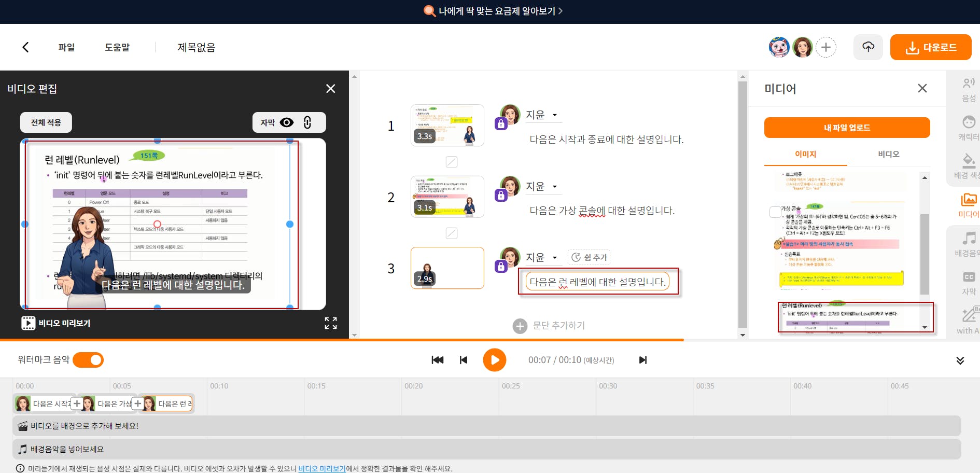This screenshot has width=980, height=473.
Task: Jump to the very beginning of playback
Action: point(438,360)
